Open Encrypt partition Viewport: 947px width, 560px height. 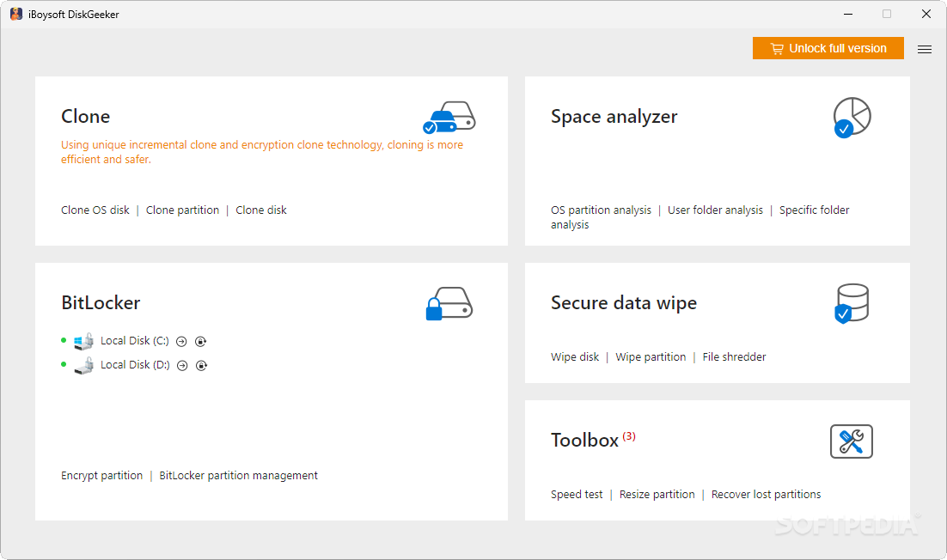[x=101, y=476]
